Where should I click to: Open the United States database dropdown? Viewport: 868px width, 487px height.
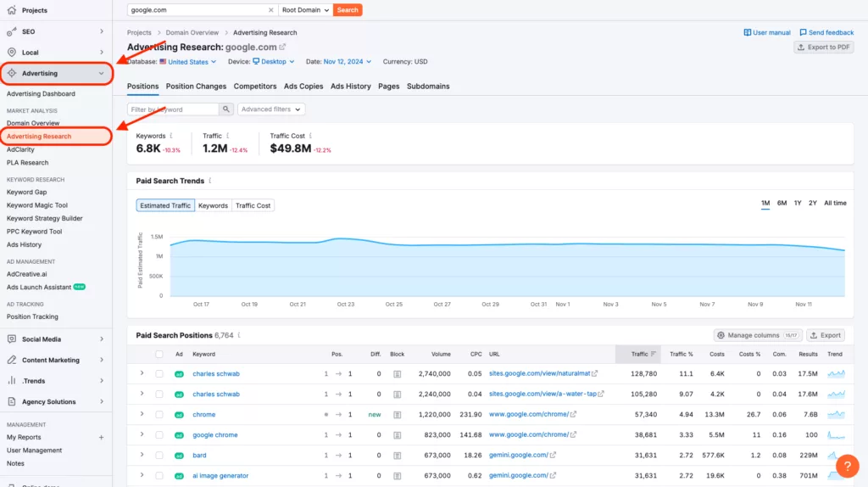pos(187,61)
